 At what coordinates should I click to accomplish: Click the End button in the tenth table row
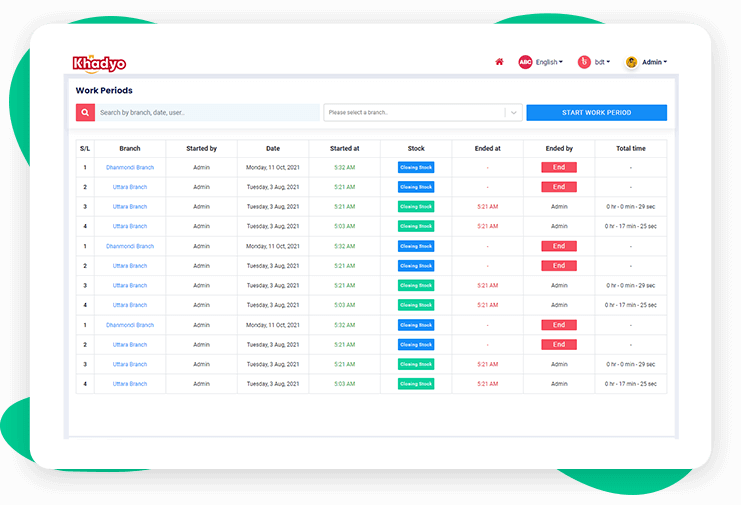tap(559, 345)
